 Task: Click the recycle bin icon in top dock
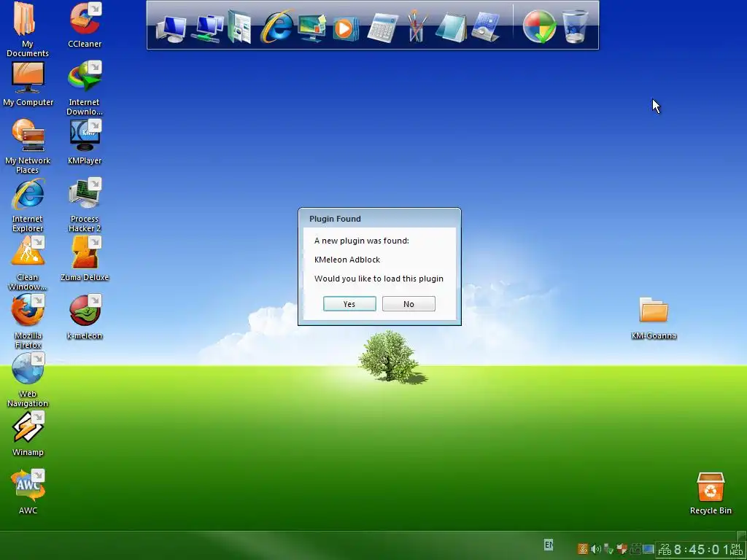click(575, 27)
